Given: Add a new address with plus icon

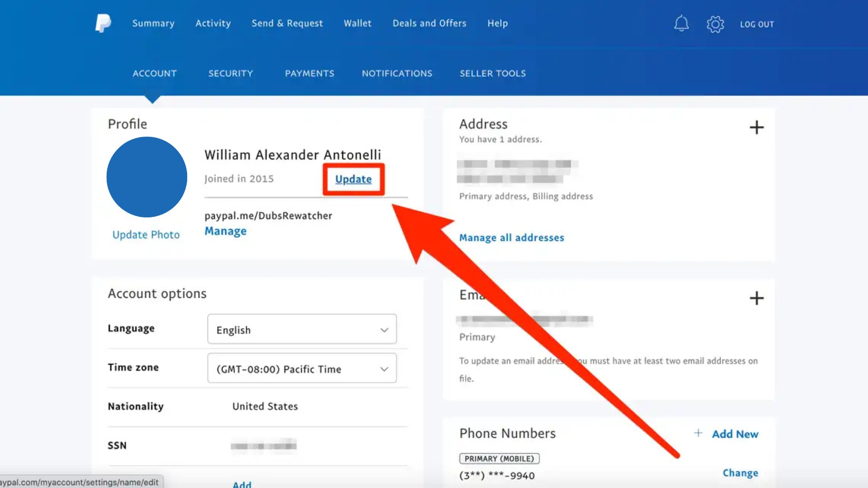Looking at the screenshot, I should [756, 127].
